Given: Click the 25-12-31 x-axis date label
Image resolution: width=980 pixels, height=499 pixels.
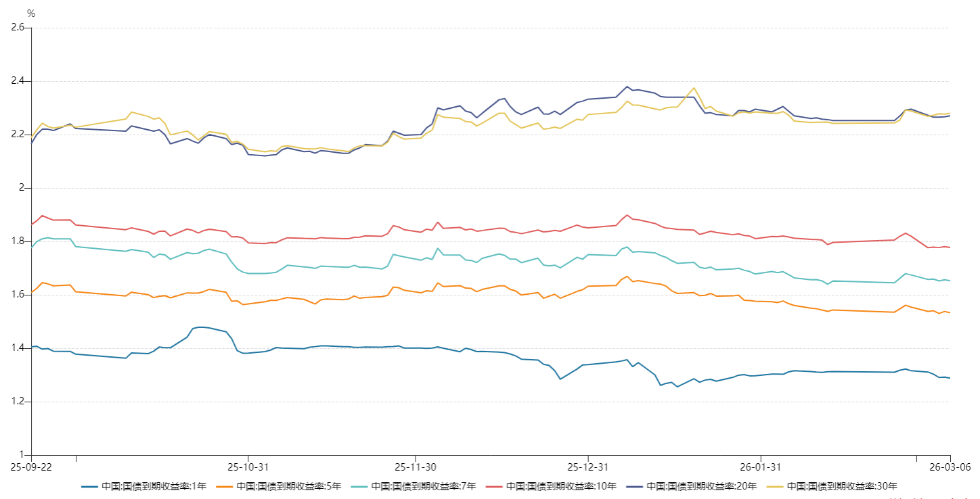Looking at the screenshot, I should [587, 467].
